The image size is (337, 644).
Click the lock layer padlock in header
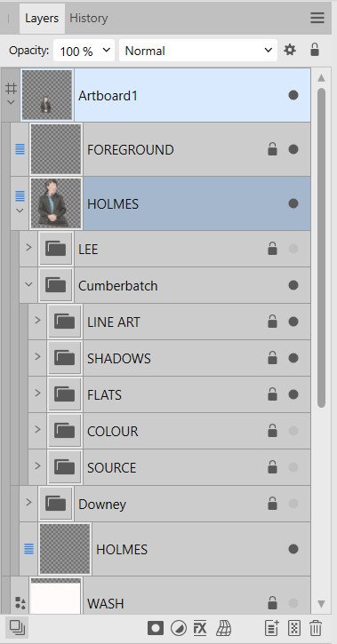coord(315,50)
